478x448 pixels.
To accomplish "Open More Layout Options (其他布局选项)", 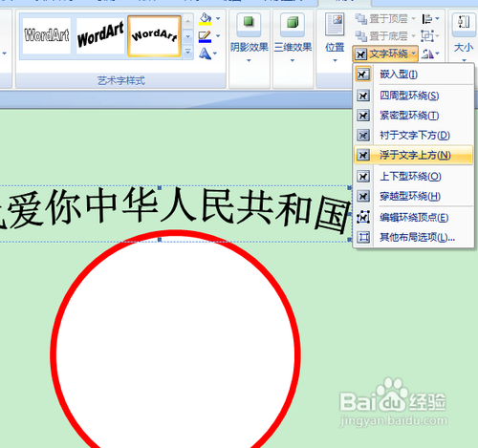I will [x=413, y=237].
